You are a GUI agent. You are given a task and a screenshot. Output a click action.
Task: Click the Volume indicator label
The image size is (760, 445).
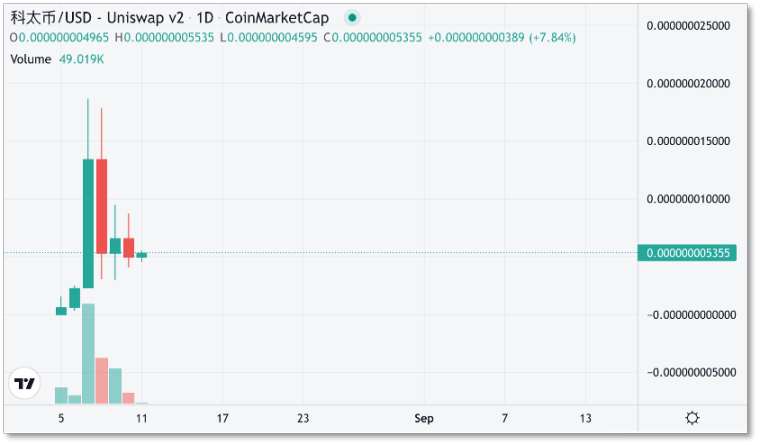pyautogui.click(x=31, y=59)
